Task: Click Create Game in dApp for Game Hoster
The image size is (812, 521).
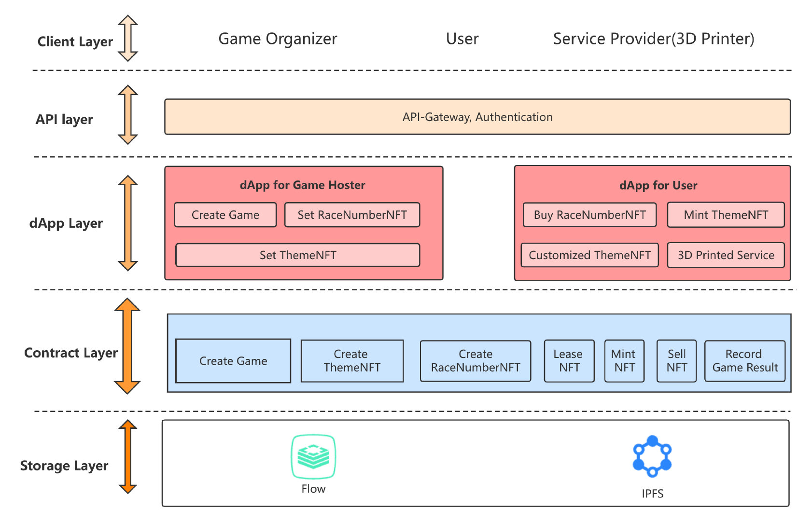Action: click(x=225, y=215)
